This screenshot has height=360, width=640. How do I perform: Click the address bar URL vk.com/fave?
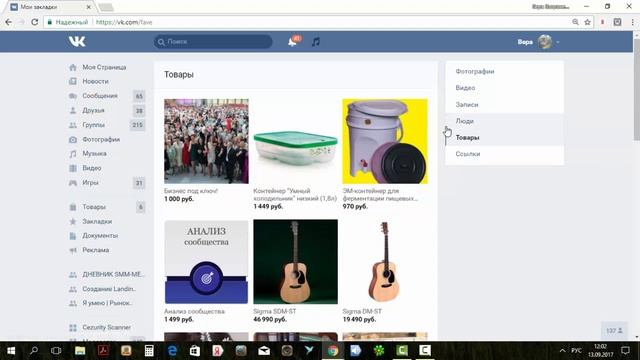(124, 22)
